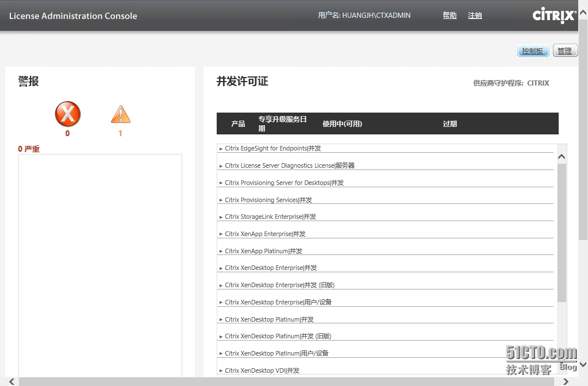Click the vertical scrollbar track of license list
Screen dimensions: 588x386
[562, 258]
